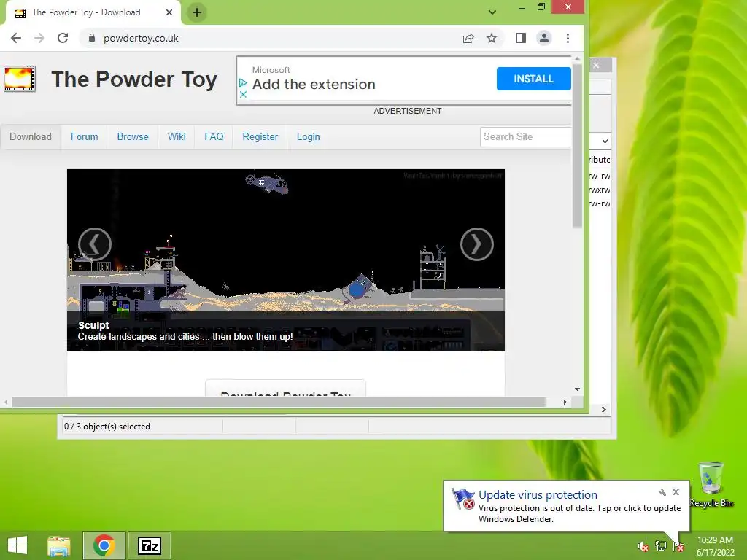Click the horizontal scrollbar right arrow
The image size is (747, 560).
(565, 402)
